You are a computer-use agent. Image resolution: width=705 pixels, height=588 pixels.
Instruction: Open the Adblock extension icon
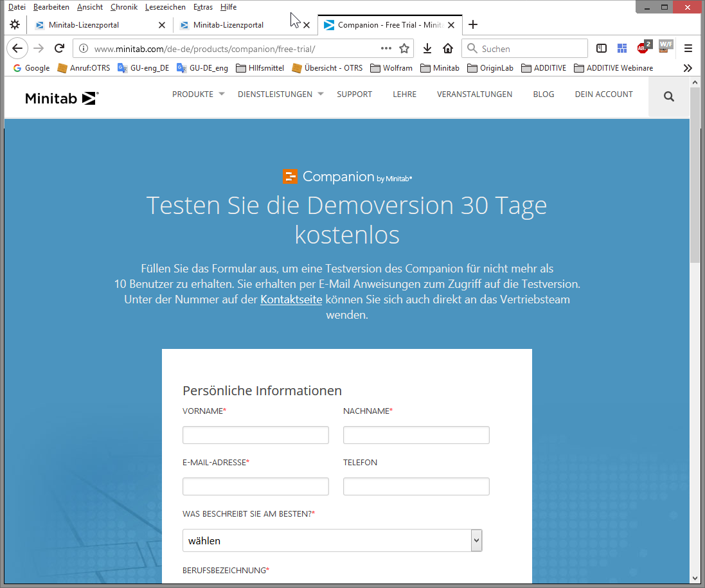tap(644, 47)
